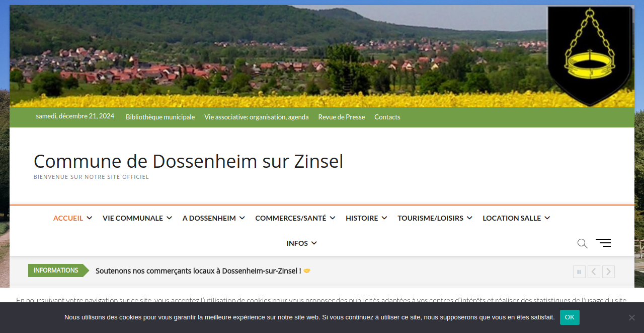Open the hamburger side menu icon

(603, 243)
